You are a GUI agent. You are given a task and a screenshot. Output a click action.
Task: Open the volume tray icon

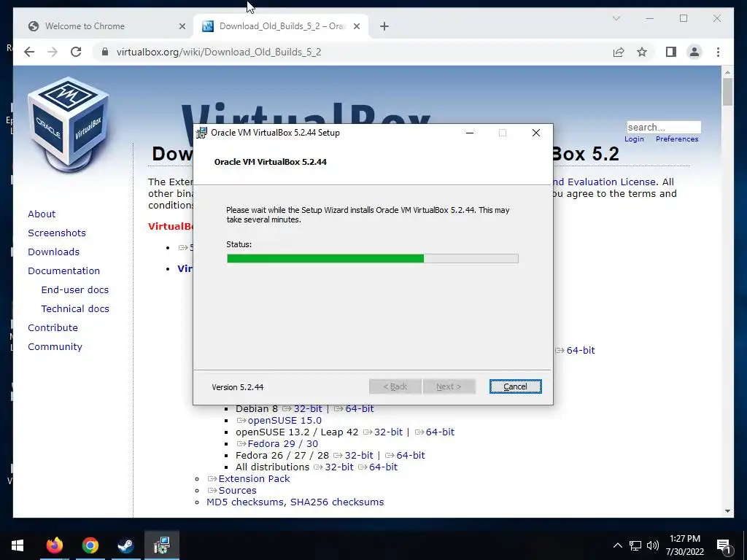coord(653,545)
